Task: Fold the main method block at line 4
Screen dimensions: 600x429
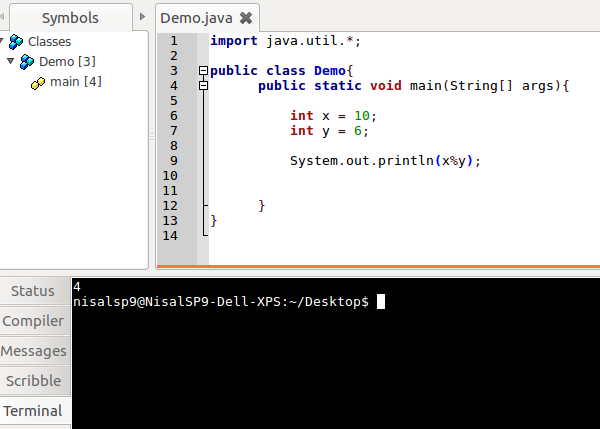Action: pos(203,86)
